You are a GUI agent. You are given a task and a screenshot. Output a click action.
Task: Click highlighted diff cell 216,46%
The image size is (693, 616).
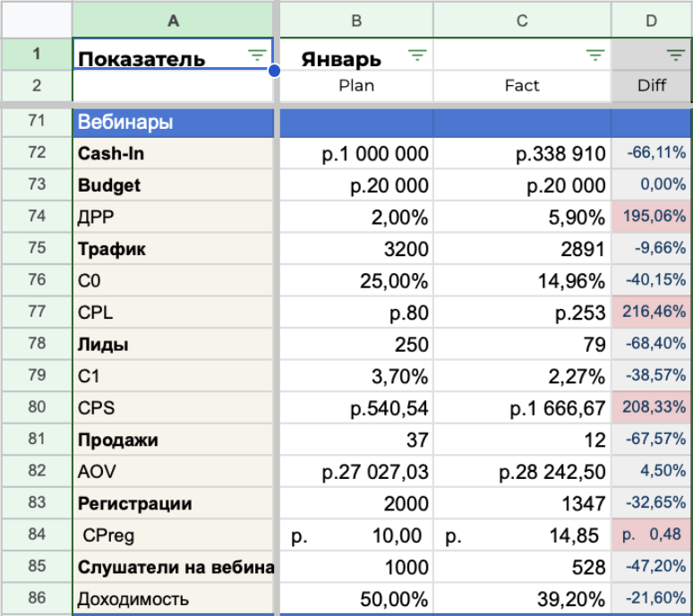[652, 312]
